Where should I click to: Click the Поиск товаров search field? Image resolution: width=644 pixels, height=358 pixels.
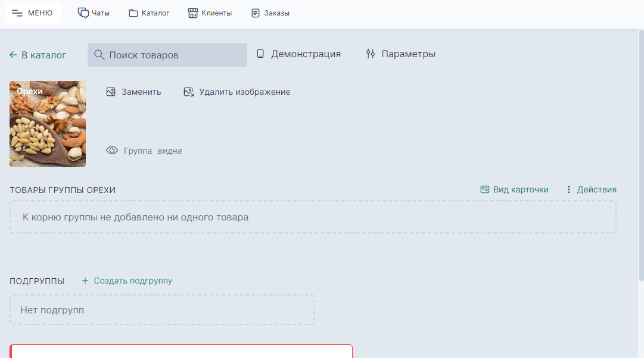coord(167,54)
